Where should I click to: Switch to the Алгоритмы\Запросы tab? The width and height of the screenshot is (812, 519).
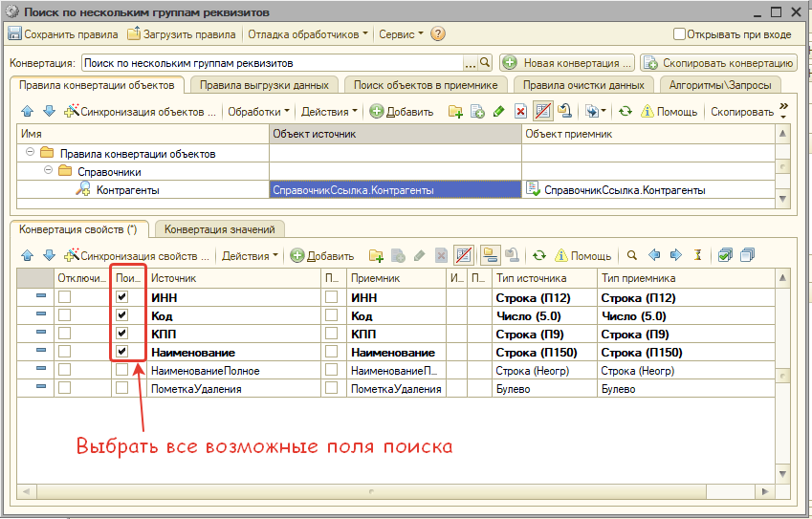(x=720, y=85)
